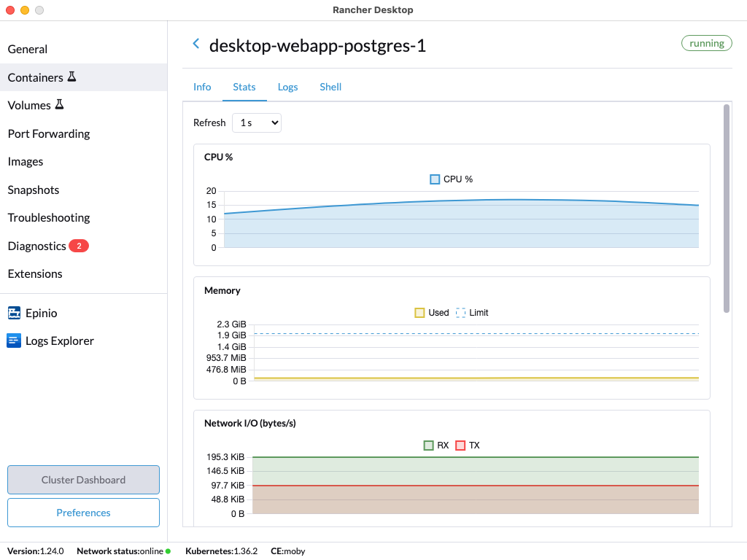The width and height of the screenshot is (747, 560).
Task: Click the network I/O chart area
Action: tap(476, 485)
